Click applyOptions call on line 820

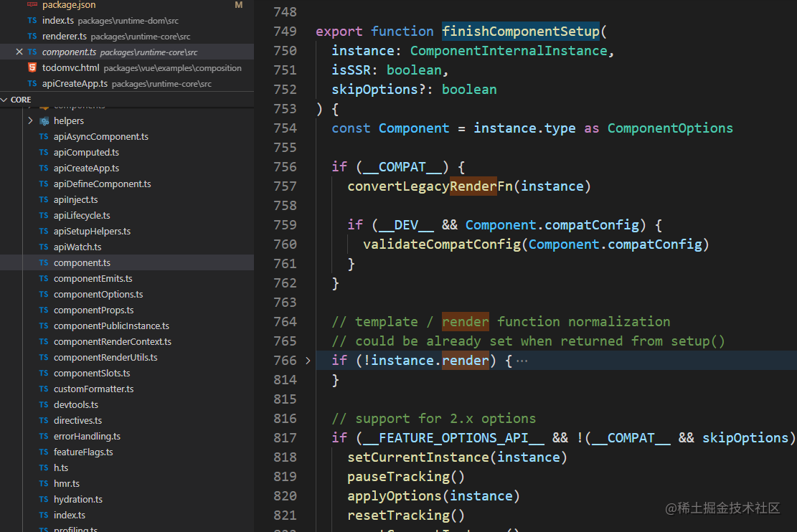pyautogui.click(x=395, y=496)
